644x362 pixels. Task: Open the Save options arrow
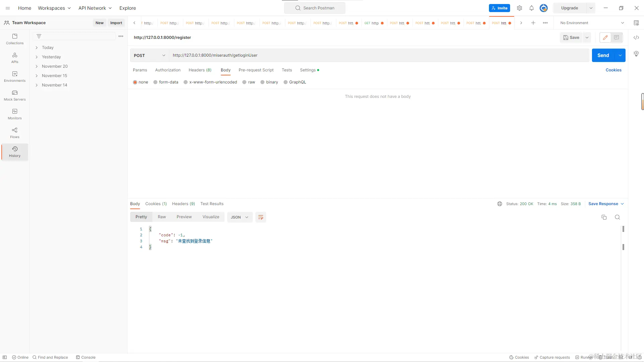pyautogui.click(x=587, y=38)
